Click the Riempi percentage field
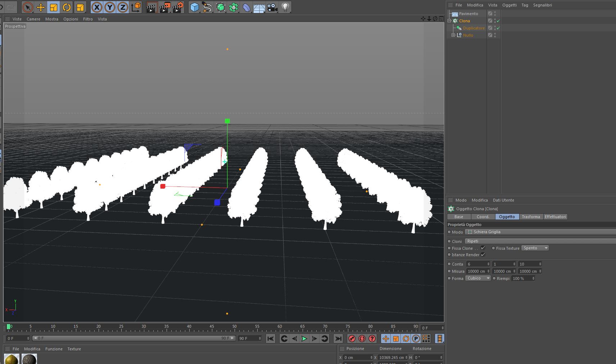Image resolution: width=616 pixels, height=364 pixels. pyautogui.click(x=523, y=278)
